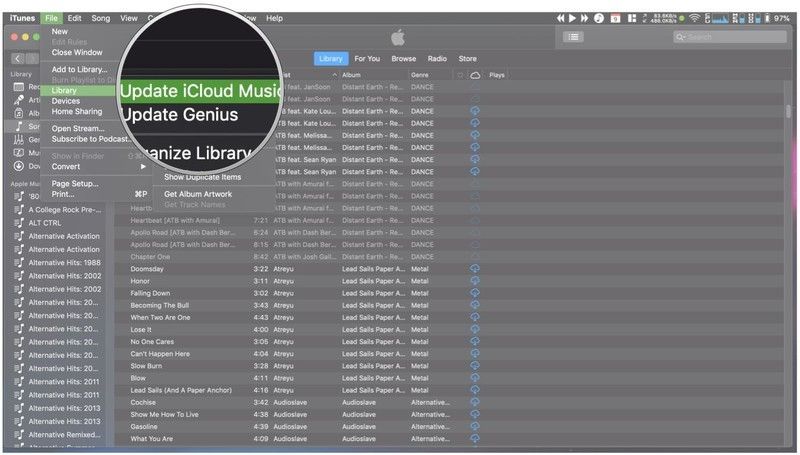The height and width of the screenshot is (455, 800).
Task: Open the Recently Added library icon
Action: point(18,87)
